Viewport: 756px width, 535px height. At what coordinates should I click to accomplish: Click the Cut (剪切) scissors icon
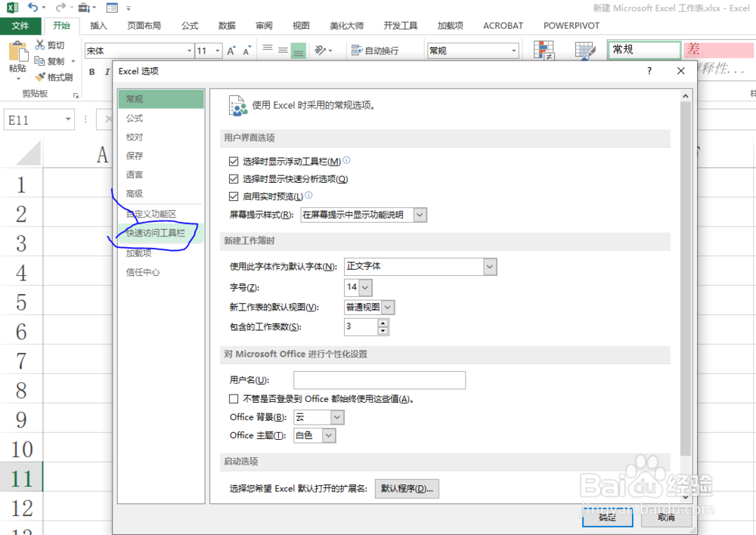[x=39, y=45]
